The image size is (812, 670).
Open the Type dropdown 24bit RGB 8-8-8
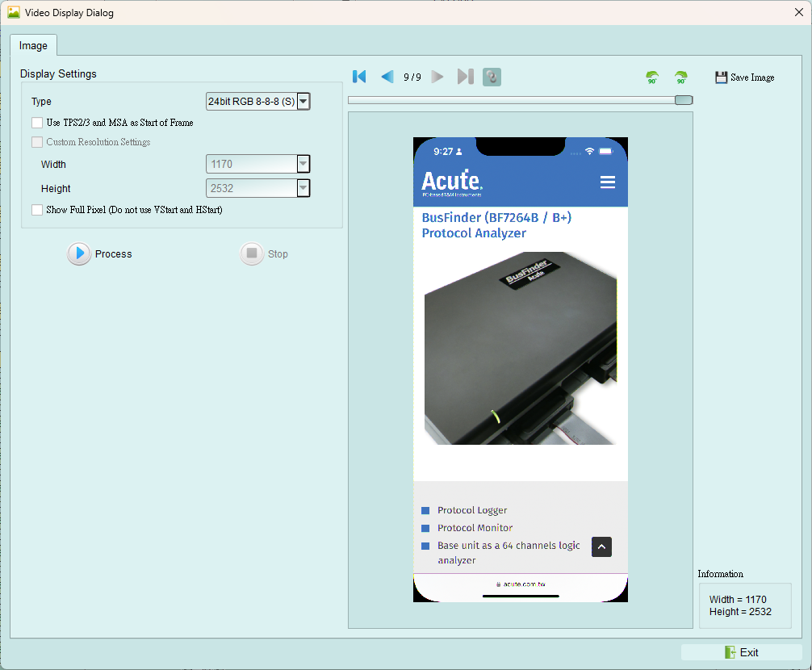click(x=258, y=102)
